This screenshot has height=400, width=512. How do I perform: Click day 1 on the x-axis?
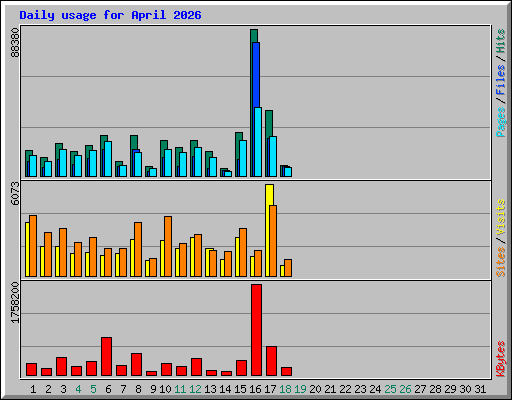coord(33,389)
